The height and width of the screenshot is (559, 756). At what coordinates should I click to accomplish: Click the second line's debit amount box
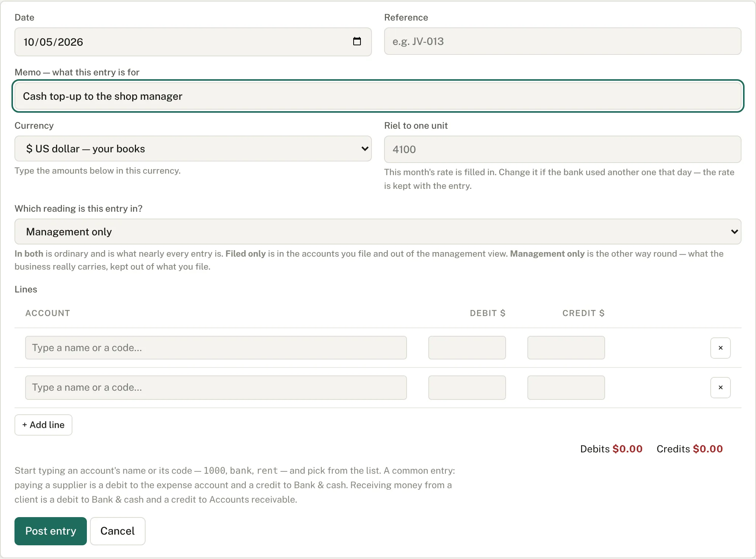pyautogui.click(x=467, y=387)
